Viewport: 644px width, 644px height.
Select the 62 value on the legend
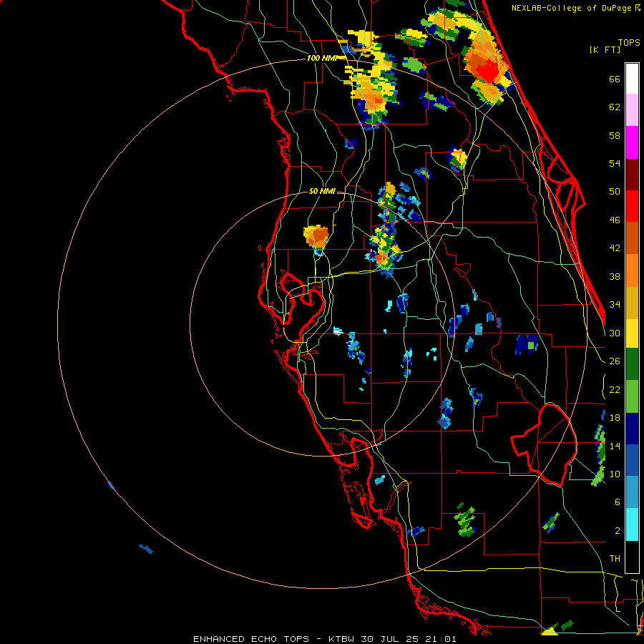coord(615,107)
